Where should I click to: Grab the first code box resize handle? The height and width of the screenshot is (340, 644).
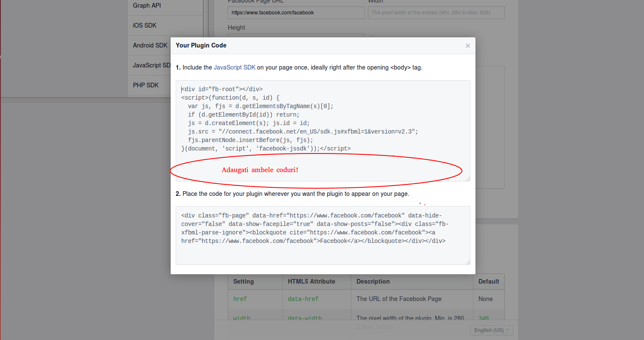click(x=467, y=179)
